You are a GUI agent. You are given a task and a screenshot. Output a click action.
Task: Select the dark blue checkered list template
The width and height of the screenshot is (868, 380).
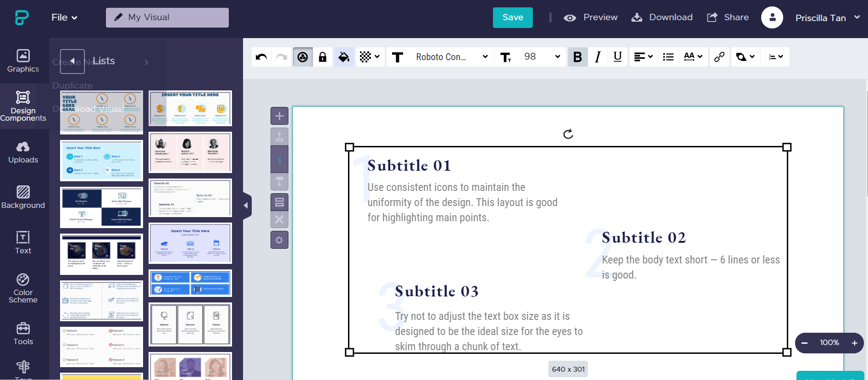point(101,207)
